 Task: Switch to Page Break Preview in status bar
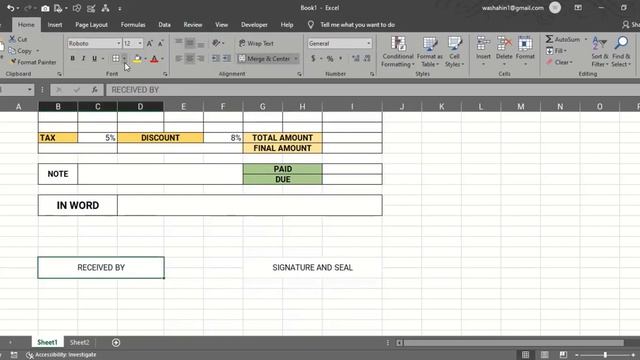tap(563, 355)
